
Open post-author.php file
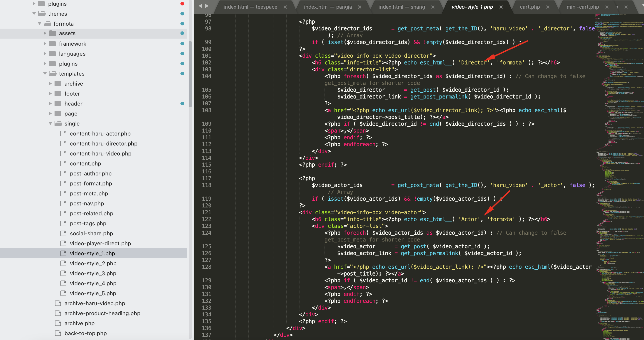coord(90,173)
